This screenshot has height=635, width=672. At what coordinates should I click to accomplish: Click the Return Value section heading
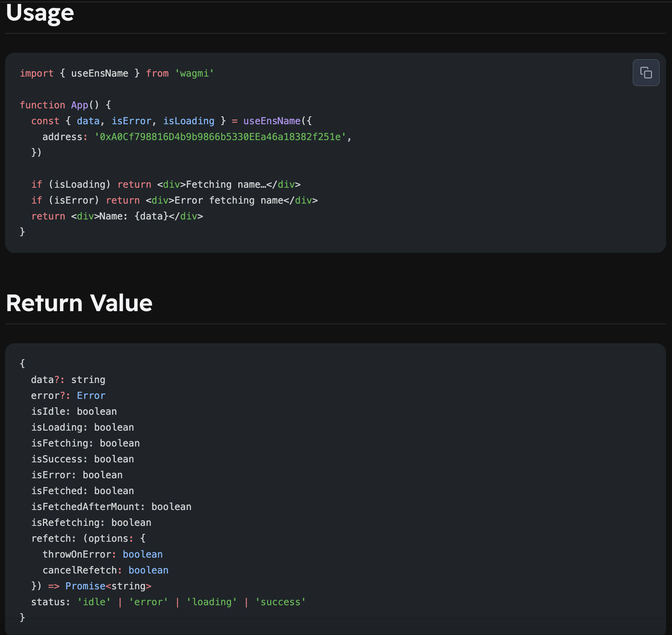(79, 303)
